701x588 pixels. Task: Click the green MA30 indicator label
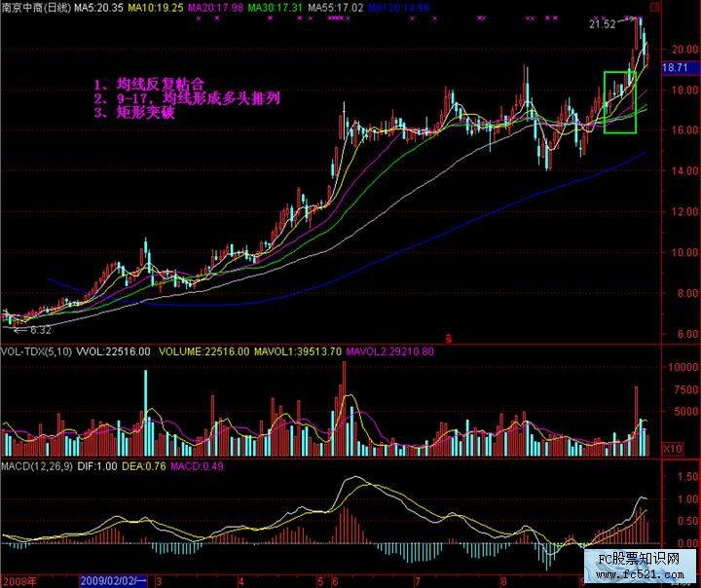[276, 7]
